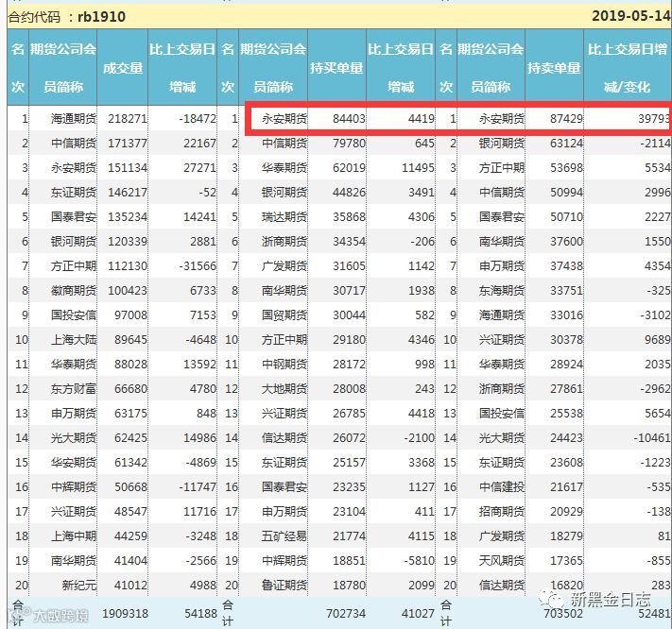Click the 持卖单量 column header

coord(554,68)
